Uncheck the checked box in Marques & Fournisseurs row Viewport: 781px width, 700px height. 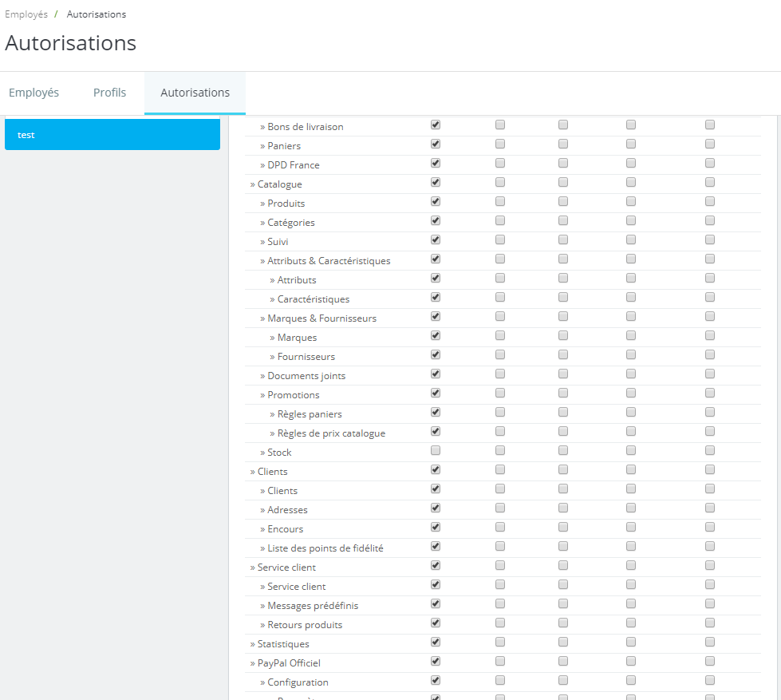(436, 316)
